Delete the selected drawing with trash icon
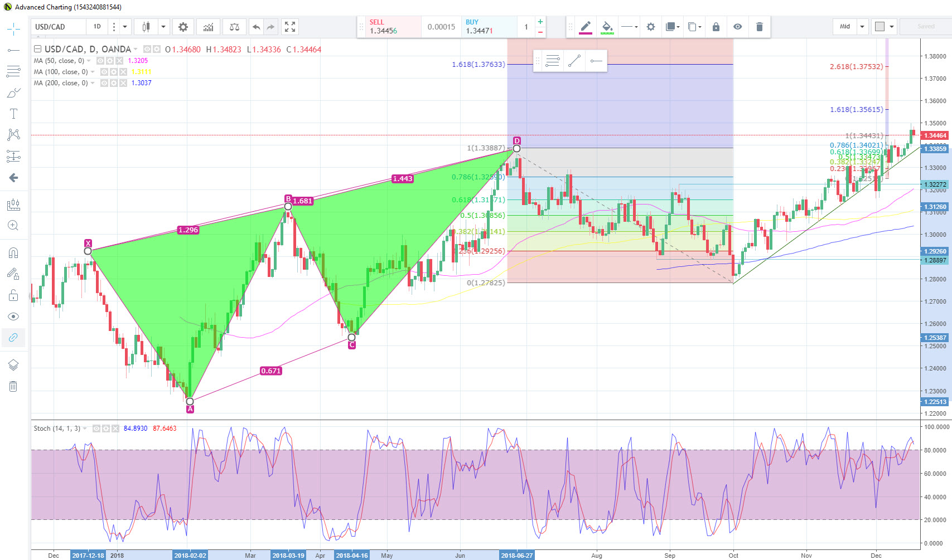This screenshot has width=952, height=560. (759, 27)
